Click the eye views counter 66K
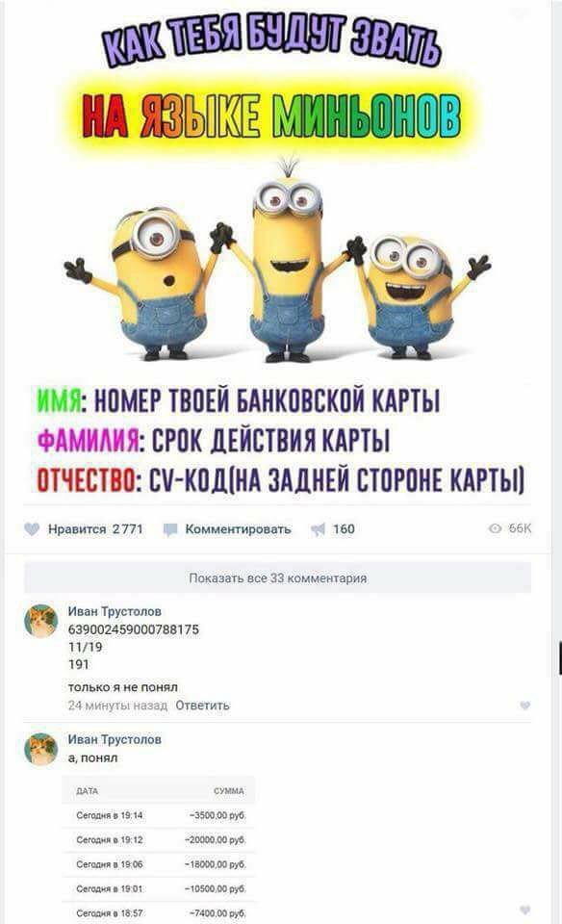 [x=510, y=528]
